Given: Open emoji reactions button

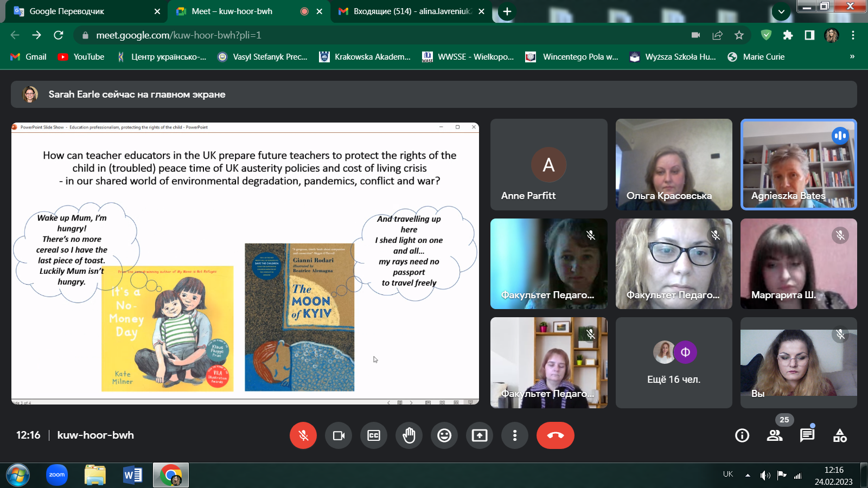Looking at the screenshot, I should pos(444,435).
